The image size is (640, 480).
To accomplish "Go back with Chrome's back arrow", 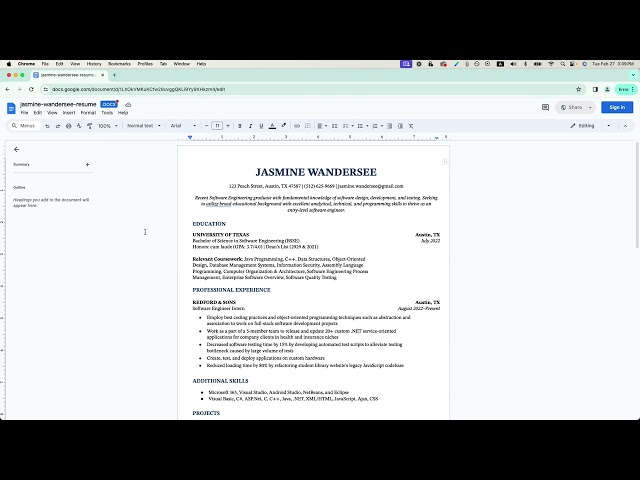I will coord(7,89).
